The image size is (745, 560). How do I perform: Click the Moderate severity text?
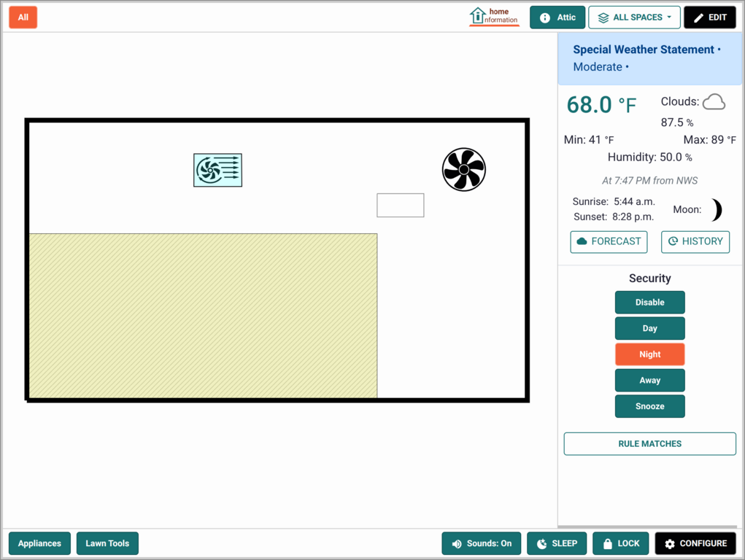pyautogui.click(x=597, y=67)
